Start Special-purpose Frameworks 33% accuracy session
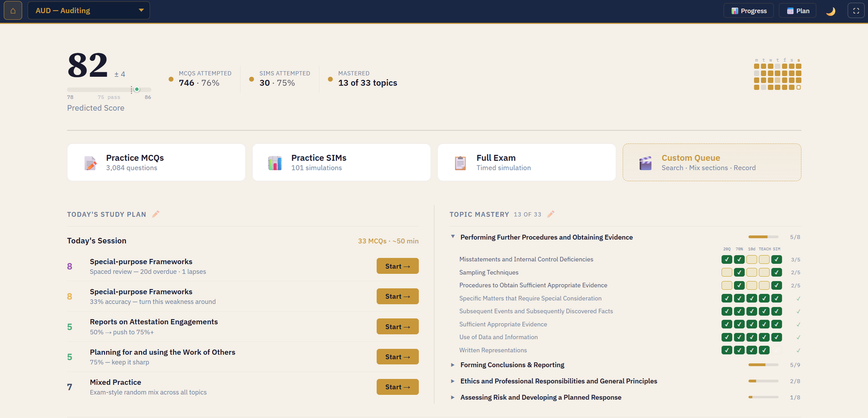This screenshot has height=418, width=868. tap(397, 296)
